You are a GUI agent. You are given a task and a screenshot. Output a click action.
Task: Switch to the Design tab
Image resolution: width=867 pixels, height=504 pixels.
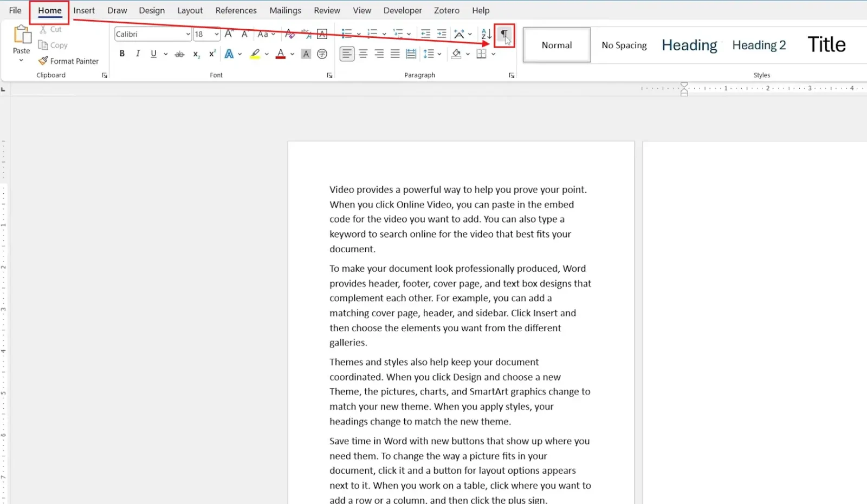[x=152, y=10]
